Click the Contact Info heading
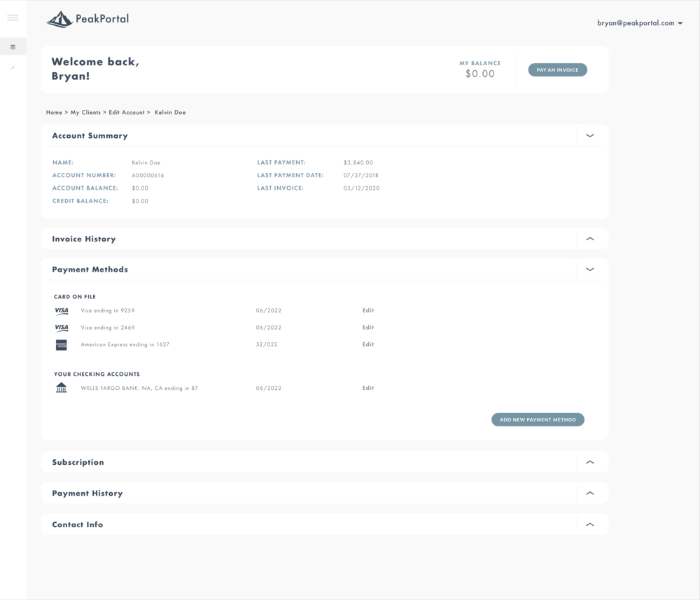This screenshot has width=700, height=600. pos(78,524)
